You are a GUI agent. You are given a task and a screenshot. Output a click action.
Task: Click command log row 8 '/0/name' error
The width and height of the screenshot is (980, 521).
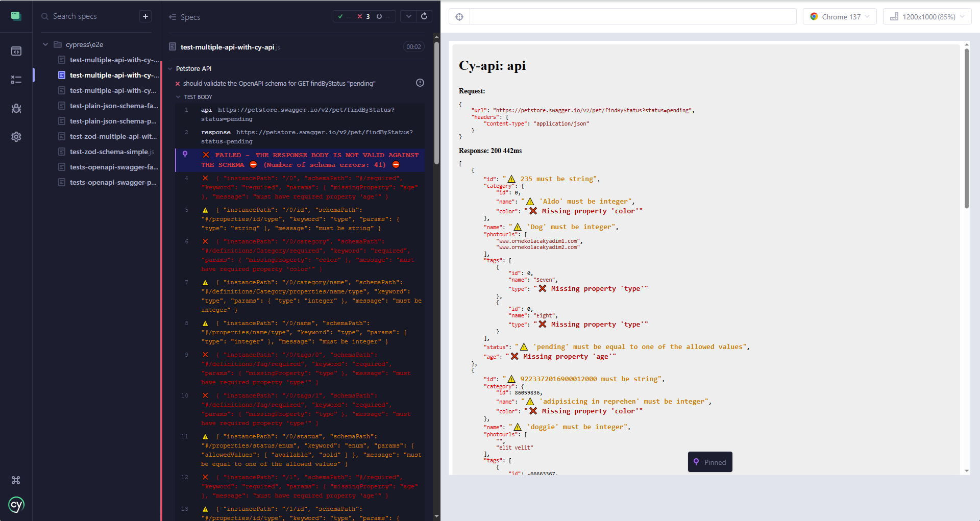point(300,332)
